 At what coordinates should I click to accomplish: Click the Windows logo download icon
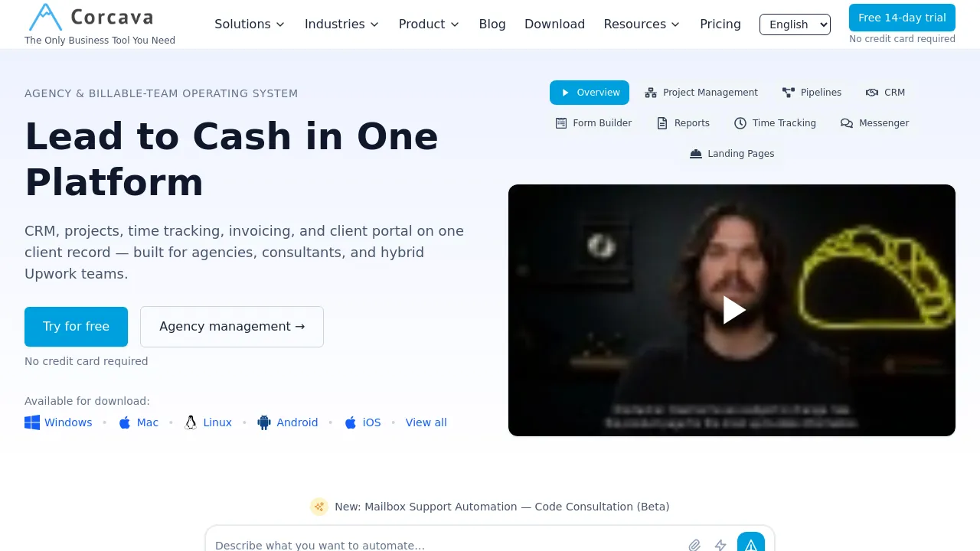32,422
